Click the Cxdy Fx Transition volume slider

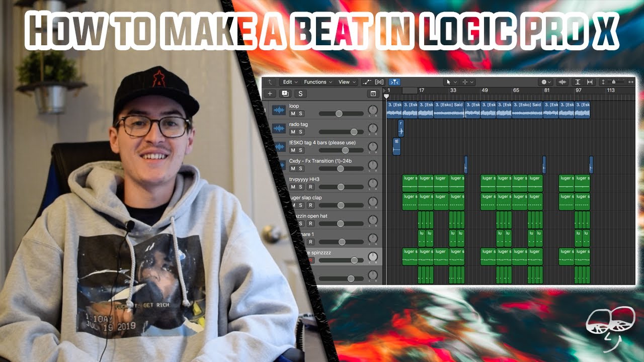coord(341,168)
